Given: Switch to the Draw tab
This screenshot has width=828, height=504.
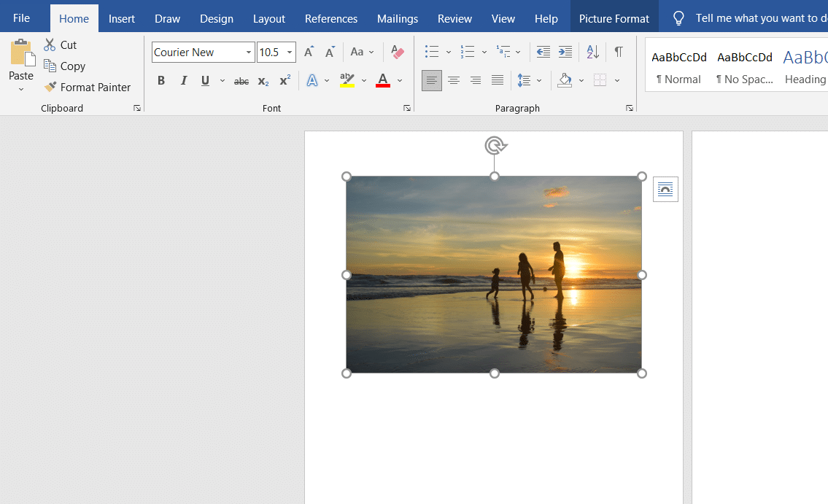Looking at the screenshot, I should (167, 18).
